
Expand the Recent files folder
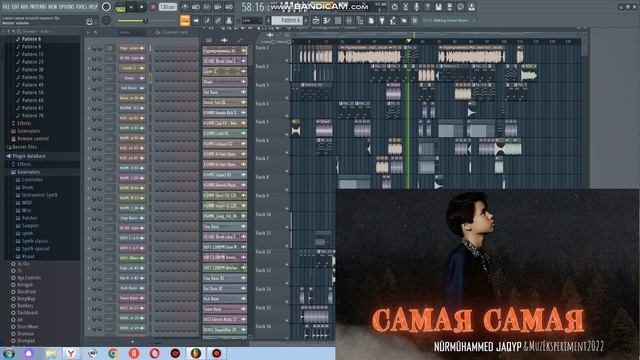(x=24, y=147)
